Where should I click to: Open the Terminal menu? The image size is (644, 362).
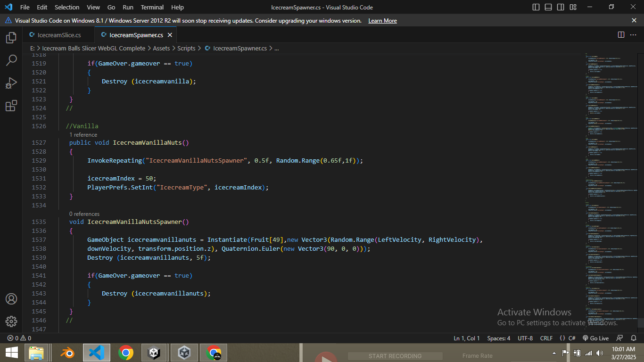pos(152,7)
